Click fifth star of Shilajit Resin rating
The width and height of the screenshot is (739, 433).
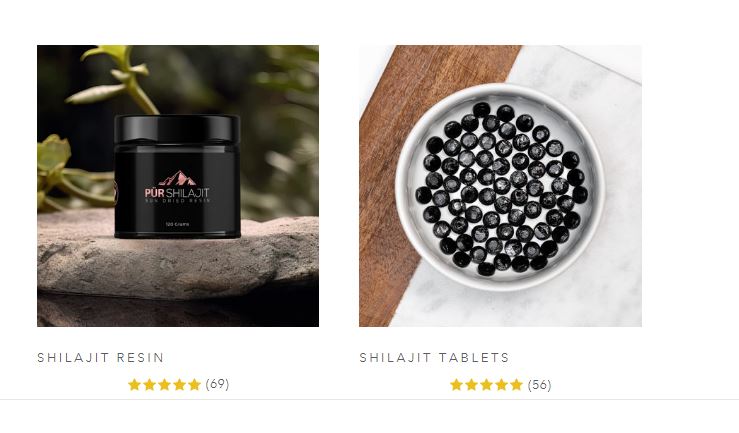(x=195, y=385)
